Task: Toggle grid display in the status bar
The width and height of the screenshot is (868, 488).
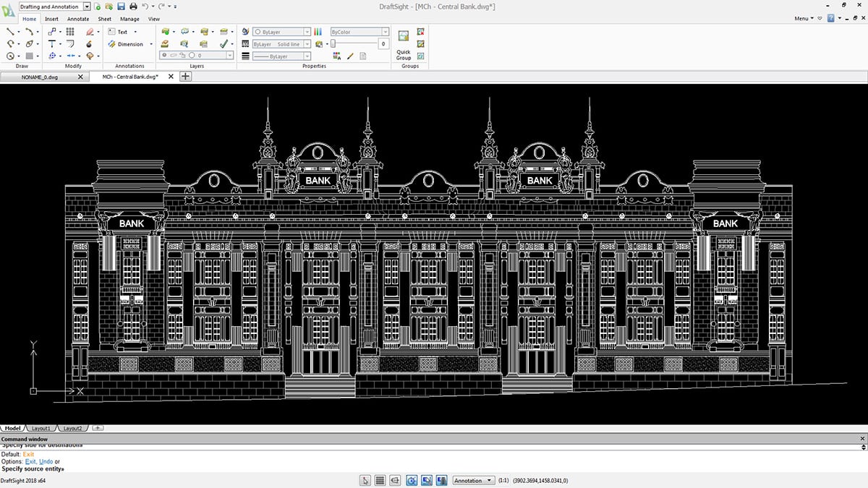Action: coord(380,480)
